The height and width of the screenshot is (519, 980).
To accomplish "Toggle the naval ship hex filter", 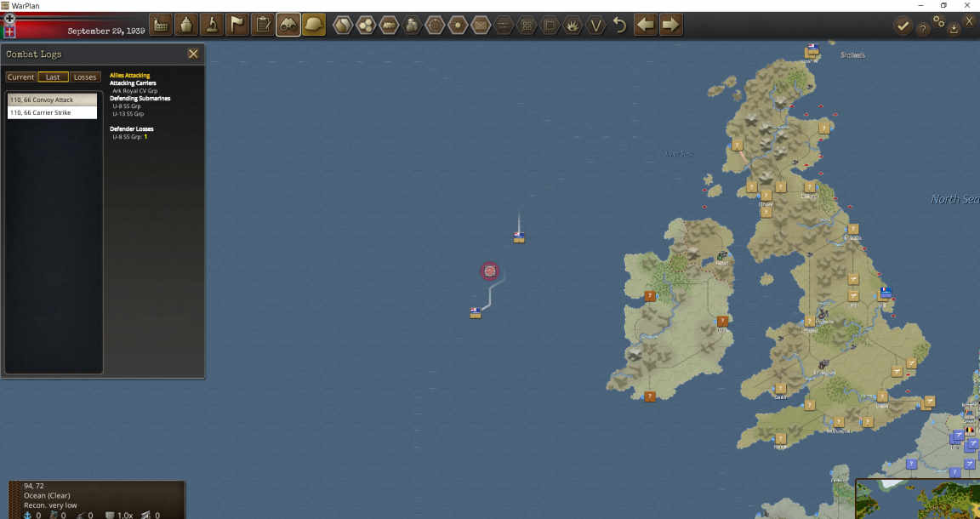I will (412, 26).
